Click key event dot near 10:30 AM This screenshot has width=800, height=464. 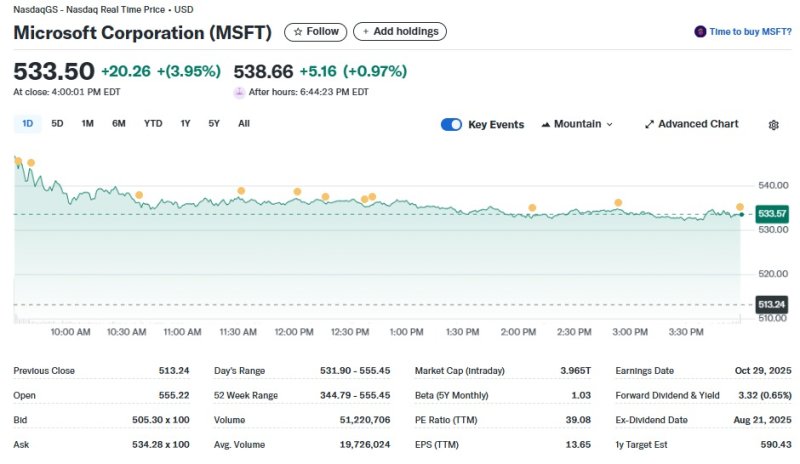click(139, 195)
